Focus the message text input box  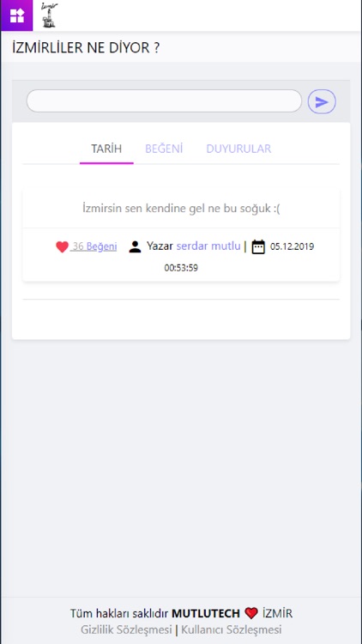point(164,101)
